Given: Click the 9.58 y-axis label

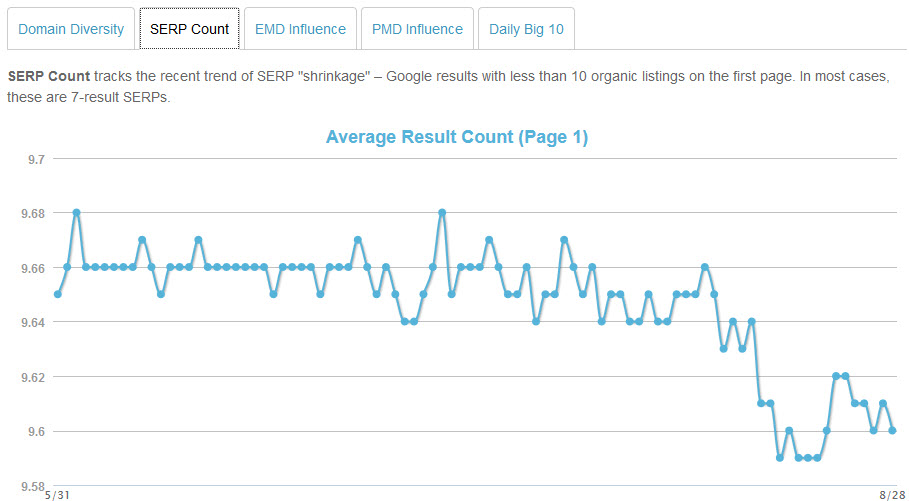Looking at the screenshot, I should 34,485.
